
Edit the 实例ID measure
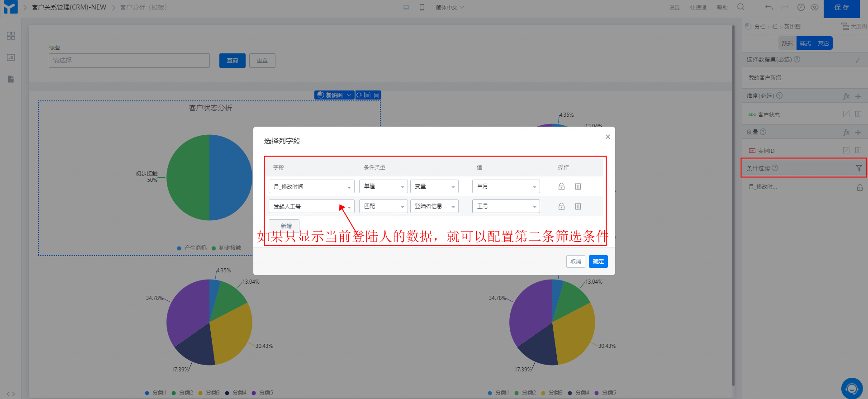point(846,150)
